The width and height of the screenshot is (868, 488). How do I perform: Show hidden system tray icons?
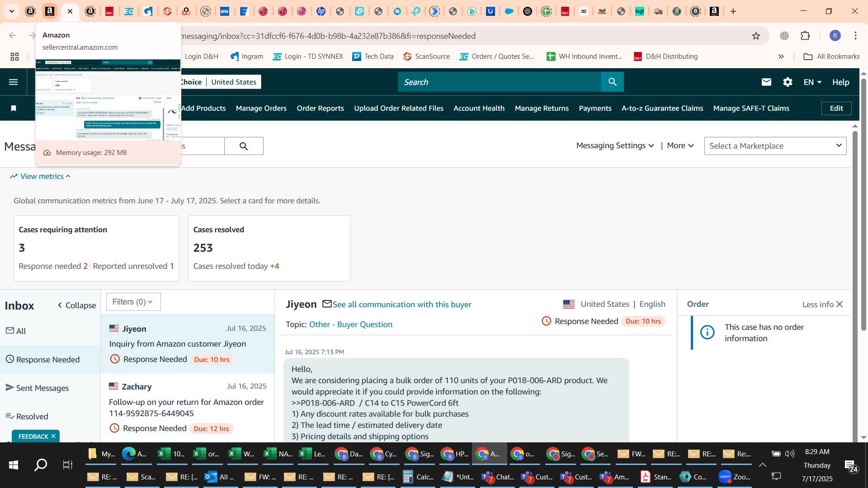[x=762, y=465]
